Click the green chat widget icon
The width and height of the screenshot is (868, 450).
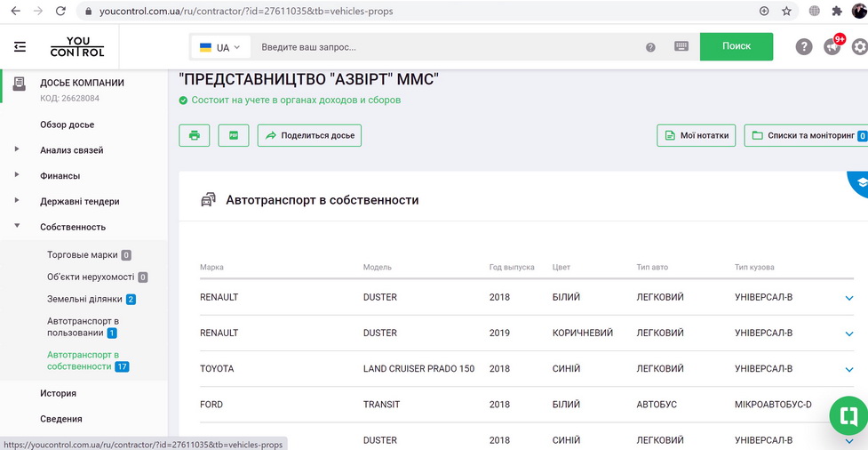[848, 415]
